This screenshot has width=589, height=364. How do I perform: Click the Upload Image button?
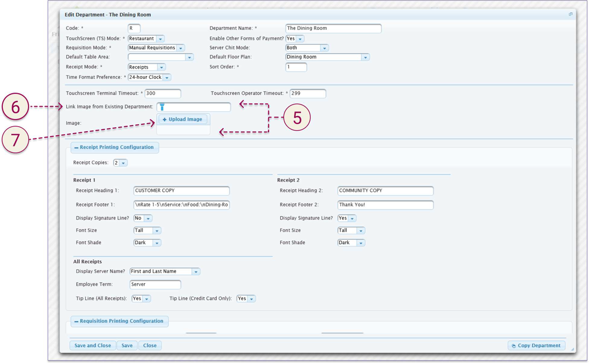pos(182,119)
